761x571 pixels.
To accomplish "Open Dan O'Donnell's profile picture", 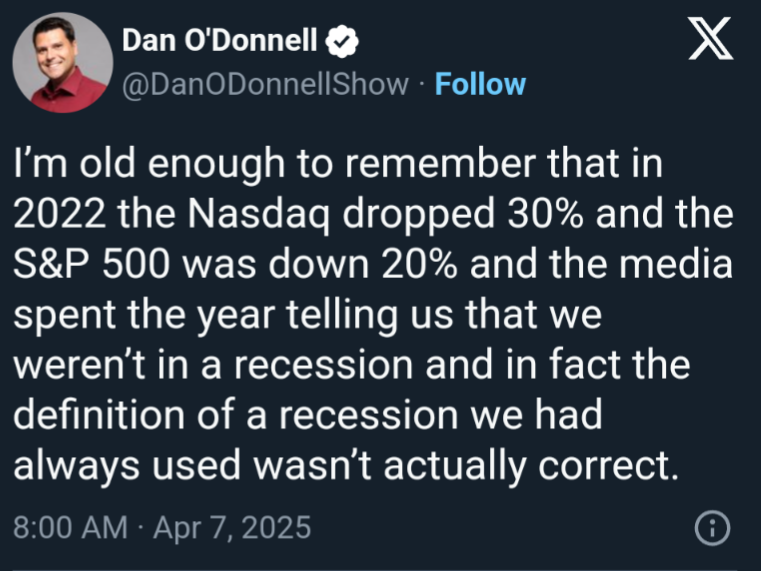I will pos(63,63).
